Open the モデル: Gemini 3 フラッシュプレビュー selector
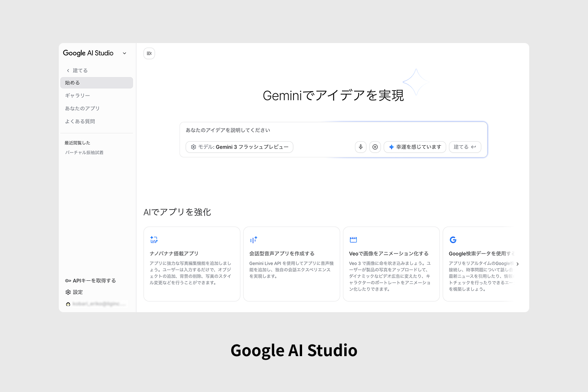Viewport: 588px width, 392px height. pyautogui.click(x=239, y=147)
